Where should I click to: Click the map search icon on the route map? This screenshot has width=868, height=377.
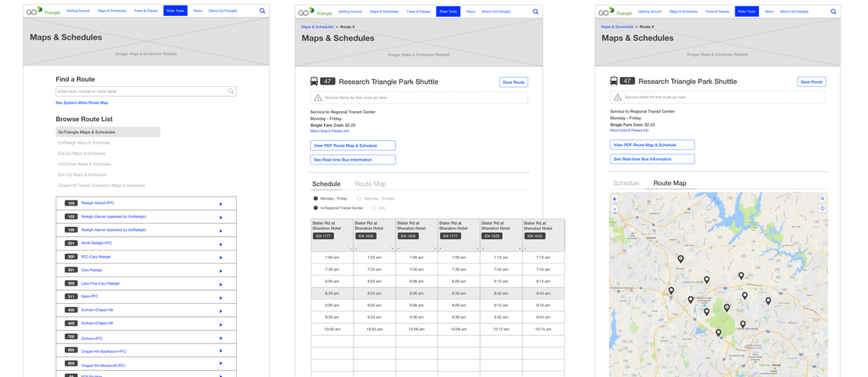pos(822,198)
